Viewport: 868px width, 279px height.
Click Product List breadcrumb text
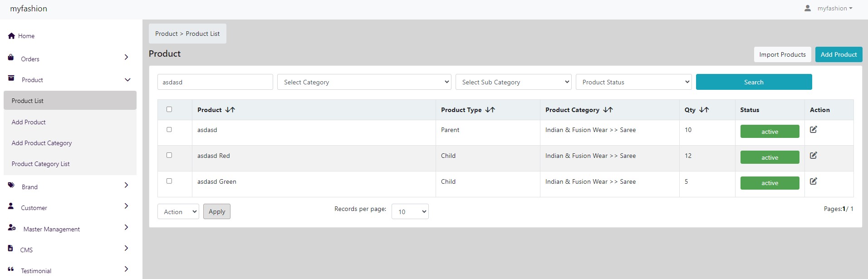pos(202,34)
